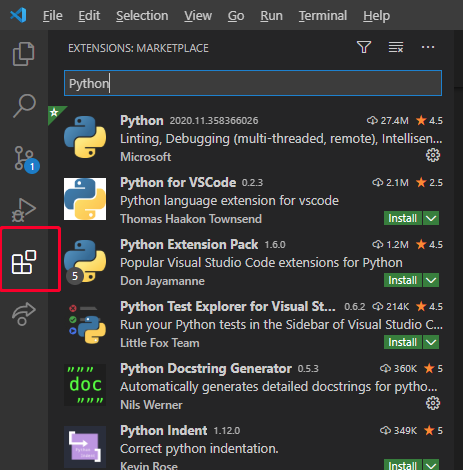The height and width of the screenshot is (470, 463).
Task: Click the Nils Werner publisher name
Action: click(x=151, y=405)
